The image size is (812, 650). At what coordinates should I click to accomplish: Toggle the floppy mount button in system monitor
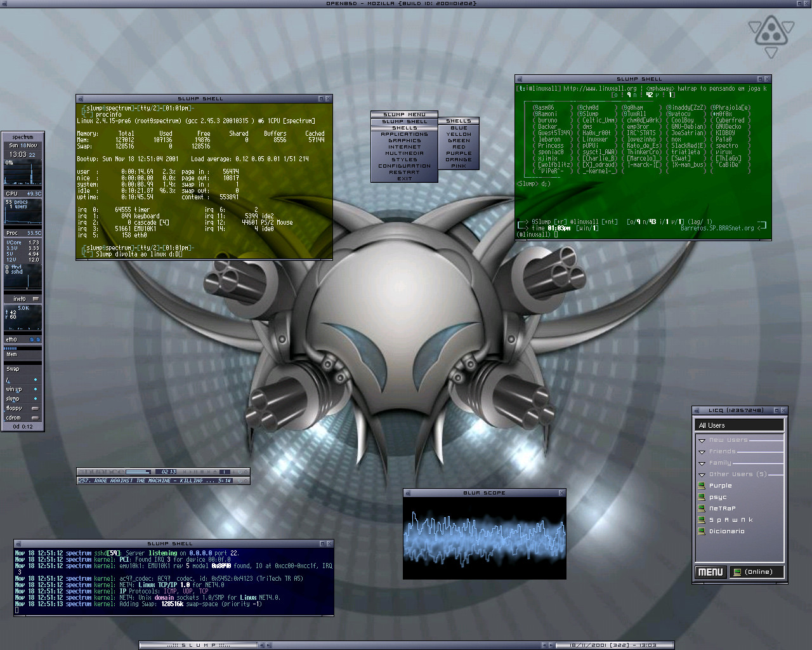click(35, 408)
